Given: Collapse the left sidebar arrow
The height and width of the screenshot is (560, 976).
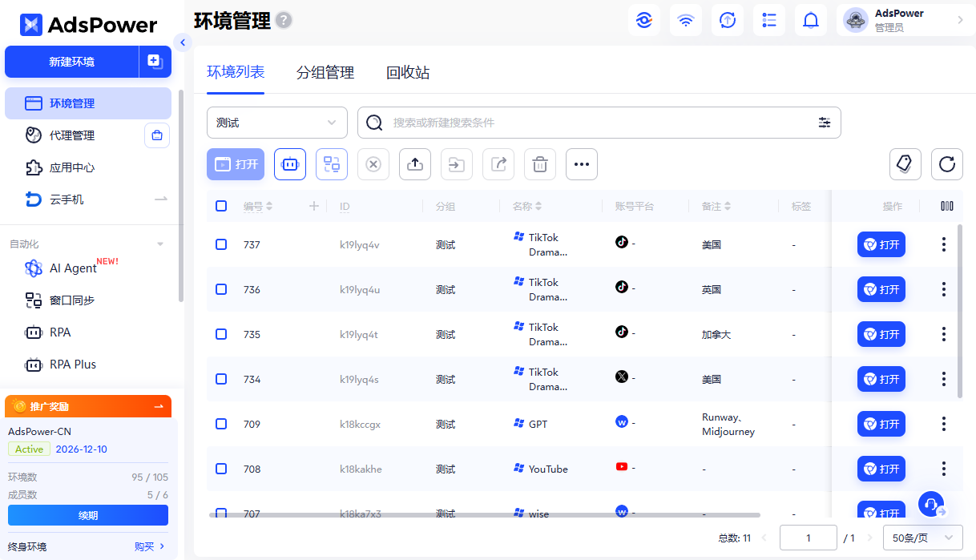Looking at the screenshot, I should pyautogui.click(x=183, y=42).
